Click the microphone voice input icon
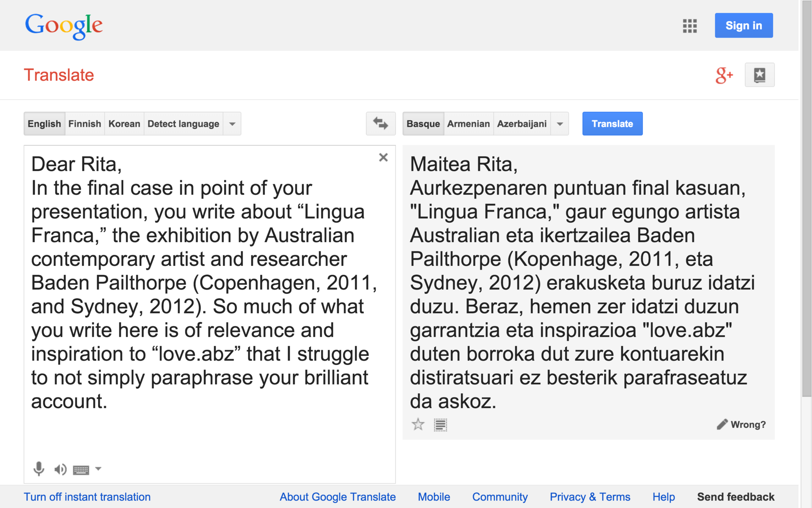Screen dimensions: 812x508 point(38,469)
